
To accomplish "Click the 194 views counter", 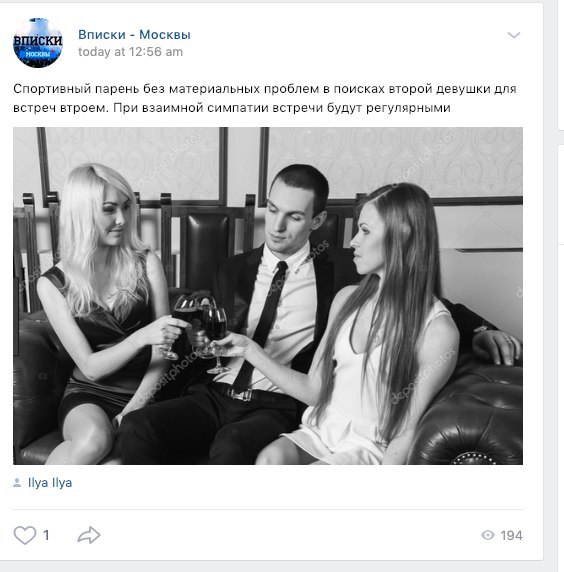I will (x=511, y=535).
